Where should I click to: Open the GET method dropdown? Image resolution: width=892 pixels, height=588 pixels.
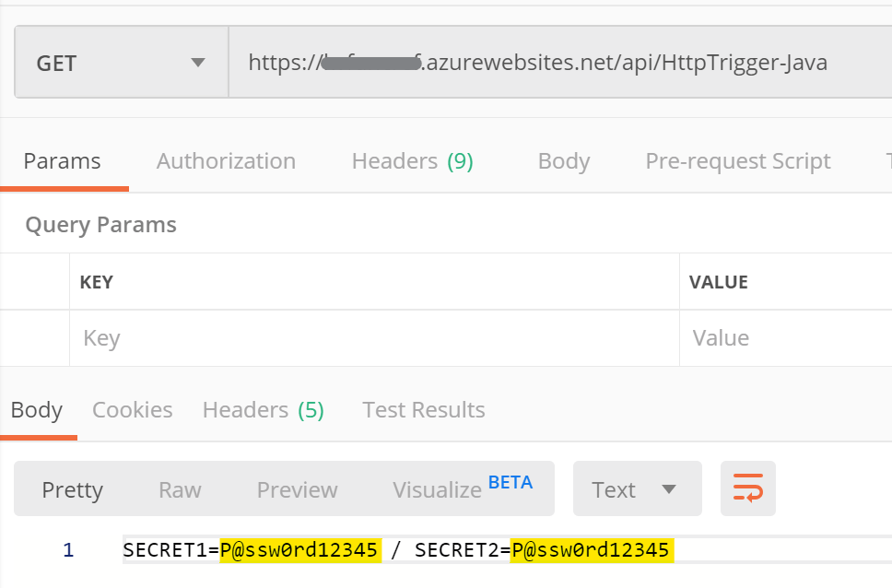121,64
